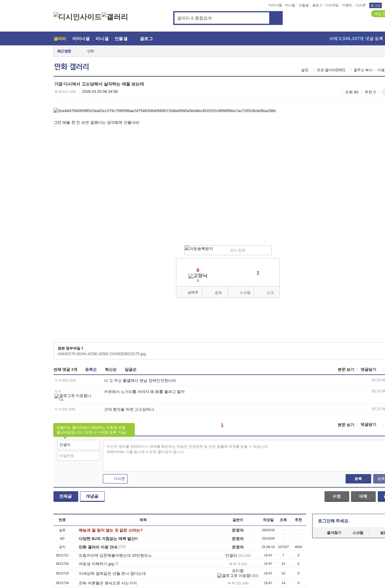Open the post '예능과 잘 맞지 않는 것 같은 스타는?'
The height and width of the screenshot is (588, 385).
click(111, 530)
